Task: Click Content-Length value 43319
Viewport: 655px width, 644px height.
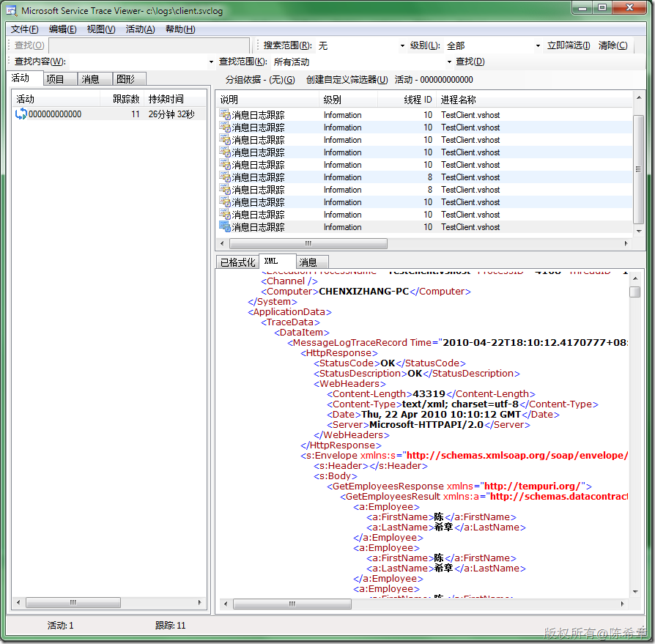Action: click(x=429, y=394)
